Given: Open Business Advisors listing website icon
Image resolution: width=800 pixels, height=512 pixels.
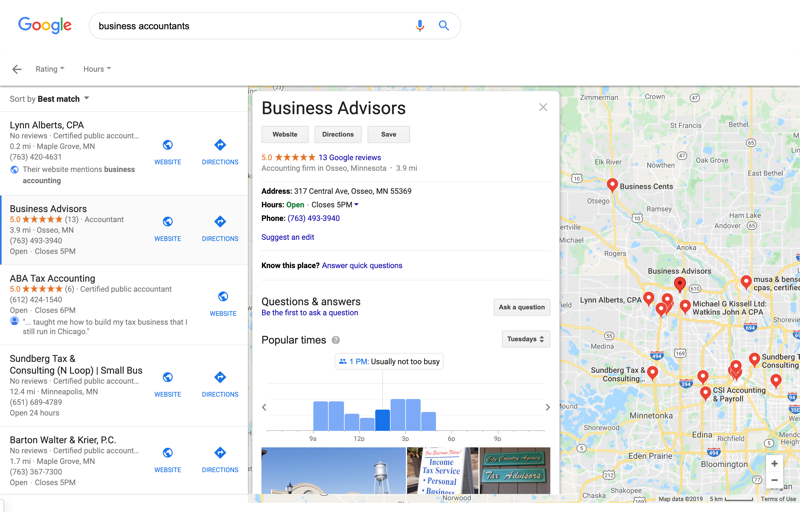Looking at the screenshot, I should [x=167, y=221].
